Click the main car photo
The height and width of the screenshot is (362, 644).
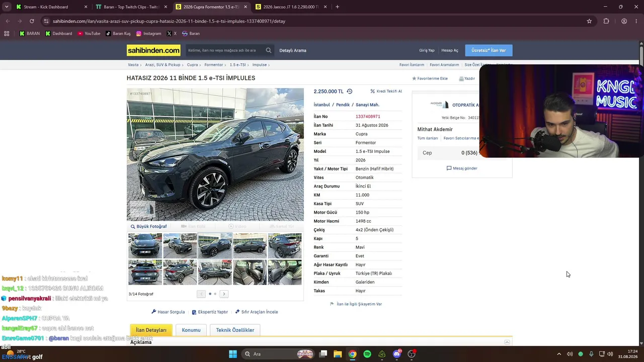pyautogui.click(x=215, y=154)
